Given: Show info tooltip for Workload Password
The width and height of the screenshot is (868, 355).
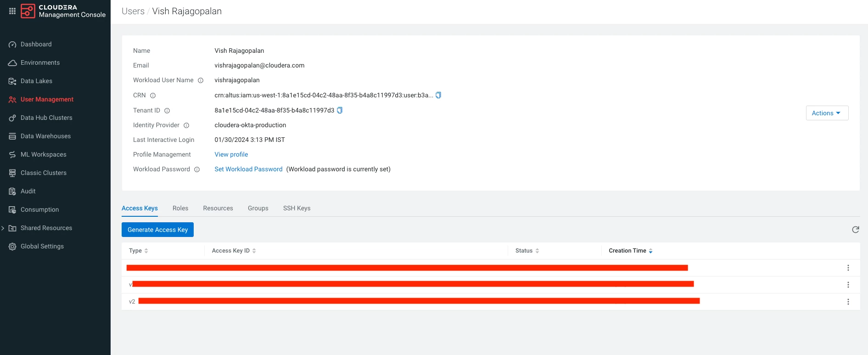Looking at the screenshot, I should [x=197, y=169].
